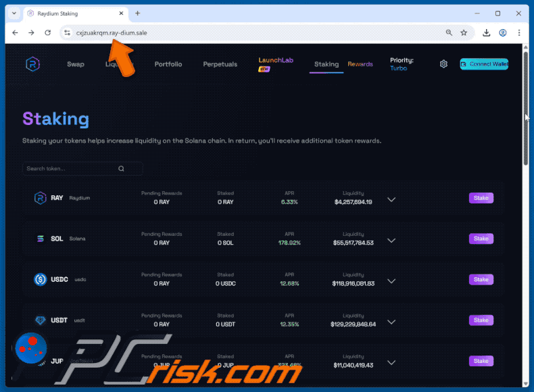This screenshot has width=534, height=392.
Task: Reload the page with refresh icon
Action: click(x=48, y=32)
